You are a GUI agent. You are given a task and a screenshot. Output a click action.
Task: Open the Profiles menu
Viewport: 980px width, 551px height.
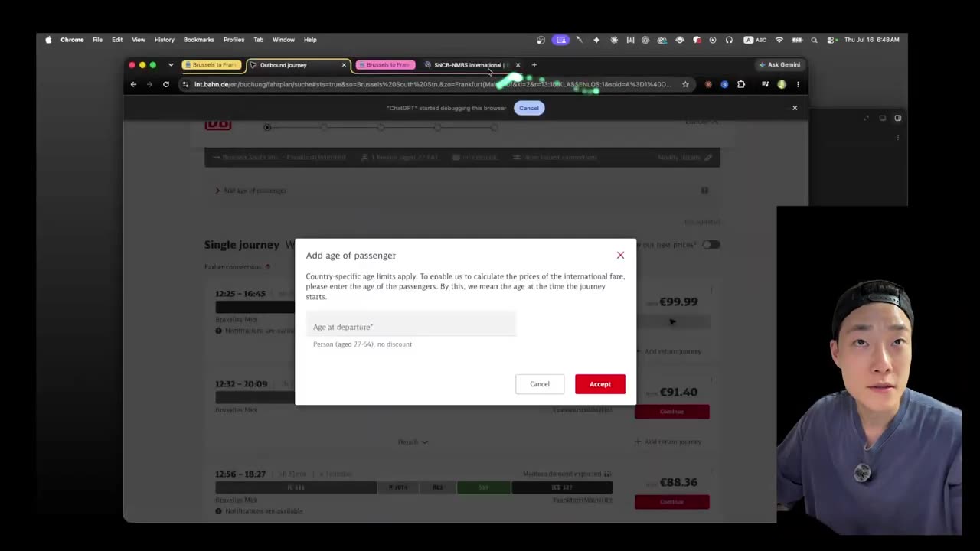click(x=234, y=40)
